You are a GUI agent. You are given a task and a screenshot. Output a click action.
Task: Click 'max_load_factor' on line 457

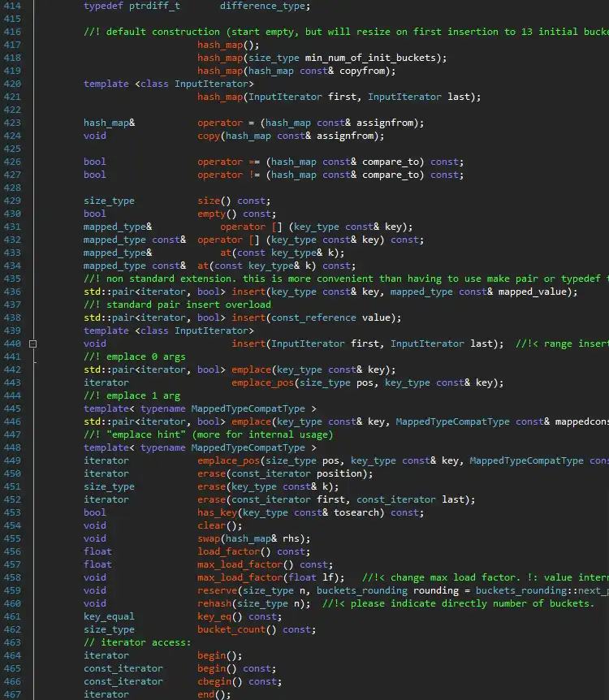tap(240, 564)
